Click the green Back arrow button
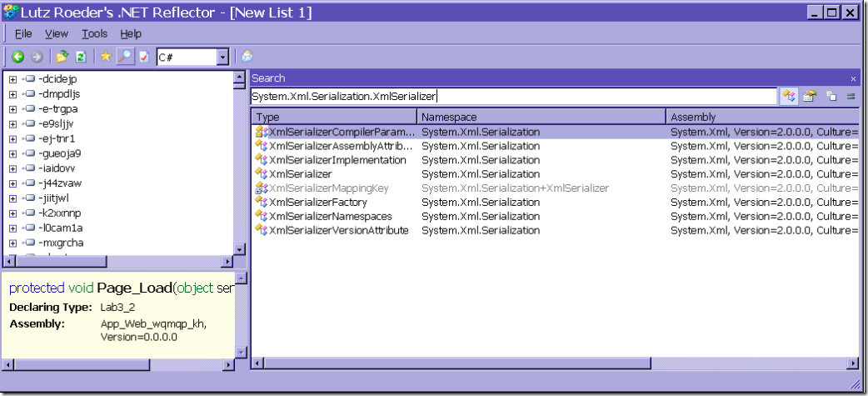The image size is (868, 396). click(x=17, y=57)
